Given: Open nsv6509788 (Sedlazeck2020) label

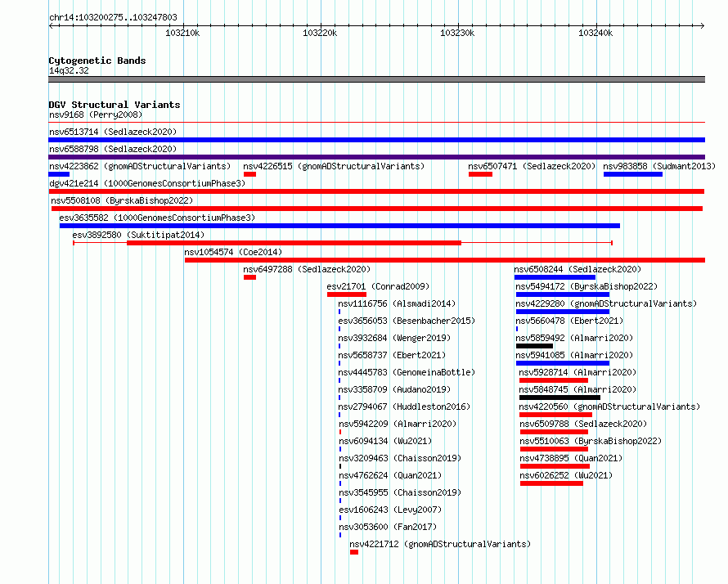Looking at the screenshot, I should (583, 424).
